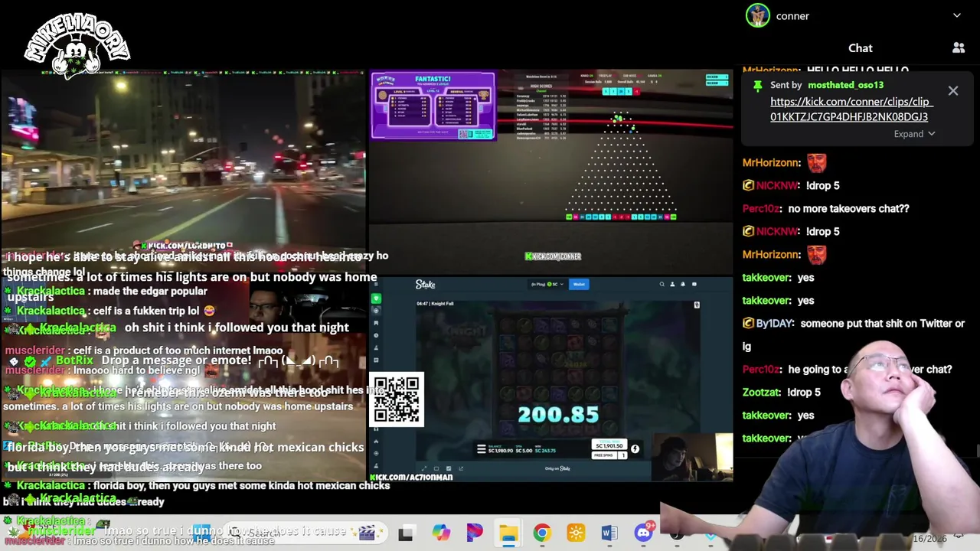The width and height of the screenshot is (980, 551).
Task: Click the kick.com/conner watermark under plinko
Action: tap(553, 256)
